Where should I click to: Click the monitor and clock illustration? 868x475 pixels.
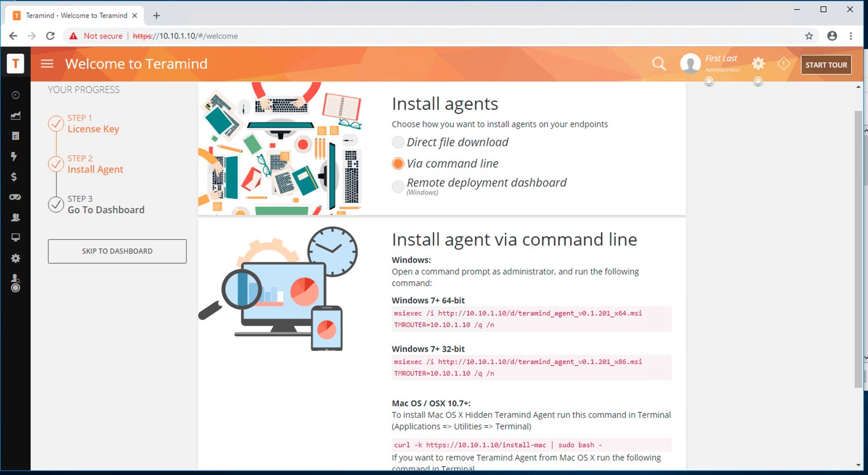point(278,288)
